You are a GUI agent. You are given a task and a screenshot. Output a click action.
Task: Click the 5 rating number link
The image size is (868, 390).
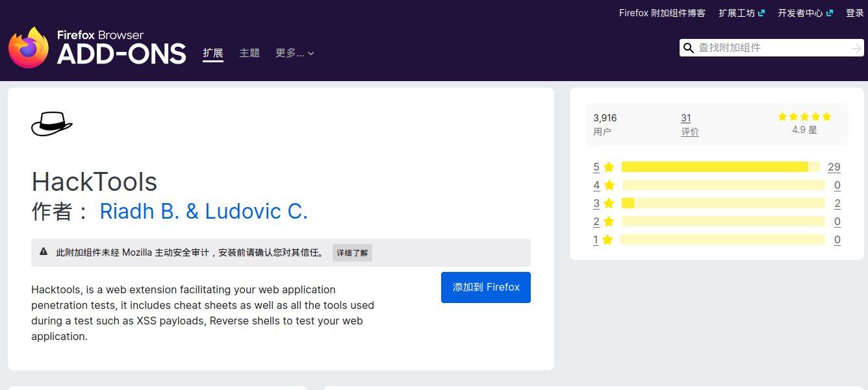tap(596, 167)
